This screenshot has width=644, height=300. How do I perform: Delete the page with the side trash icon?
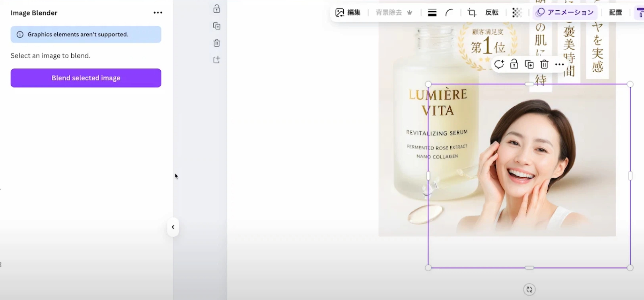[x=217, y=43]
